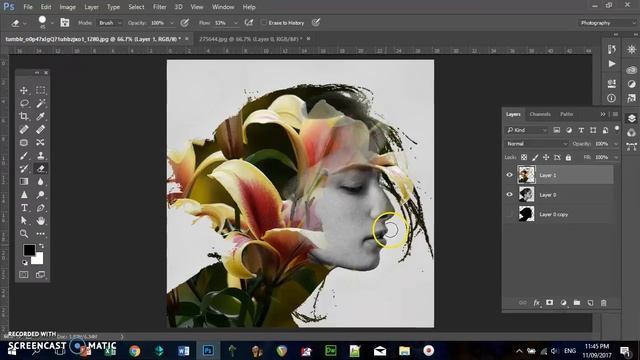Screen dimensions: 640x360
Task: Open Word from the taskbar
Action: pyautogui.click(x=184, y=351)
